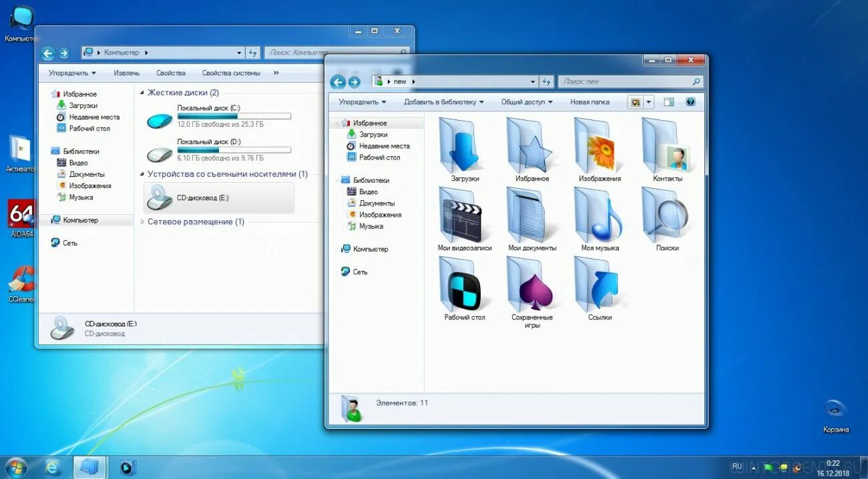Open the Ссылки folder with arrow

(600, 288)
